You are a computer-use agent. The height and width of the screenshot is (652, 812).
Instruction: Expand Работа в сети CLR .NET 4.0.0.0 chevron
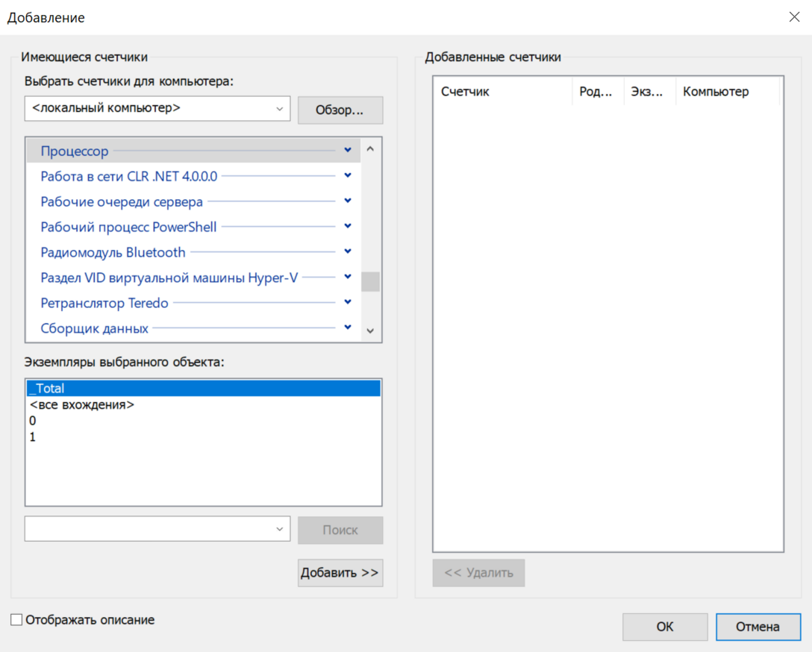[348, 176]
